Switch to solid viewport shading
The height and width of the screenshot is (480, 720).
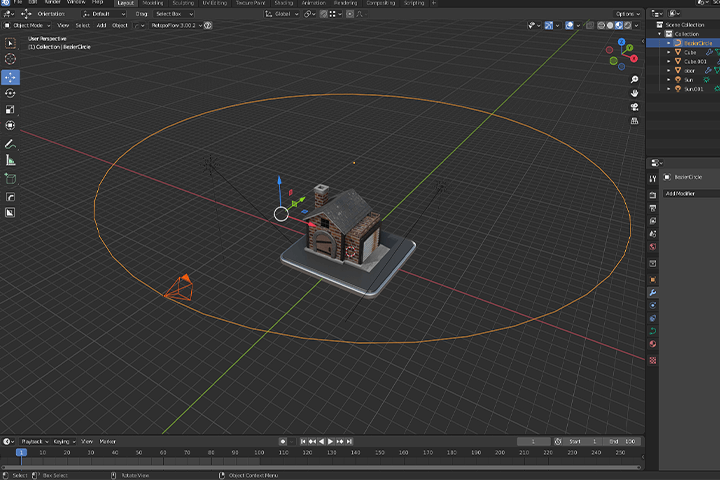610,25
